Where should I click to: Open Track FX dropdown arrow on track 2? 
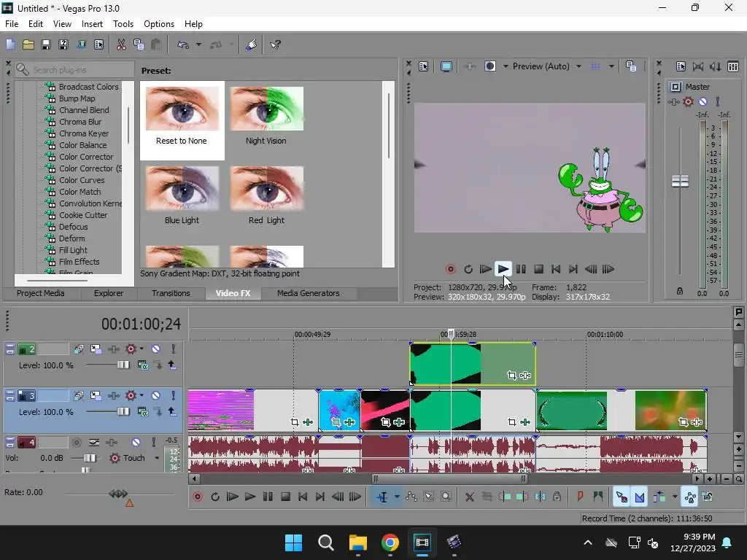(x=142, y=349)
